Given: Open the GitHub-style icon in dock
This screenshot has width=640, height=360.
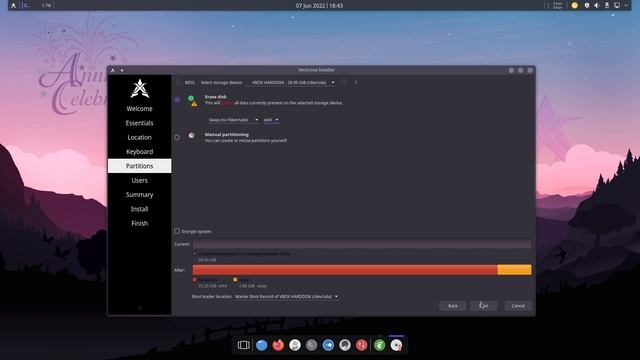Looking at the screenshot, I should (x=345, y=345).
